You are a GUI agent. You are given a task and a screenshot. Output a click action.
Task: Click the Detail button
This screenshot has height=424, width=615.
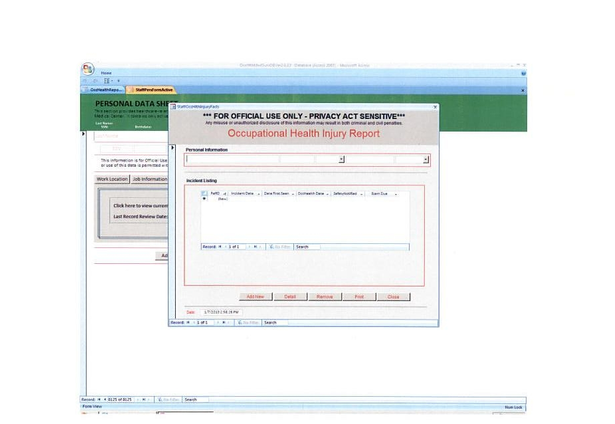(290, 297)
